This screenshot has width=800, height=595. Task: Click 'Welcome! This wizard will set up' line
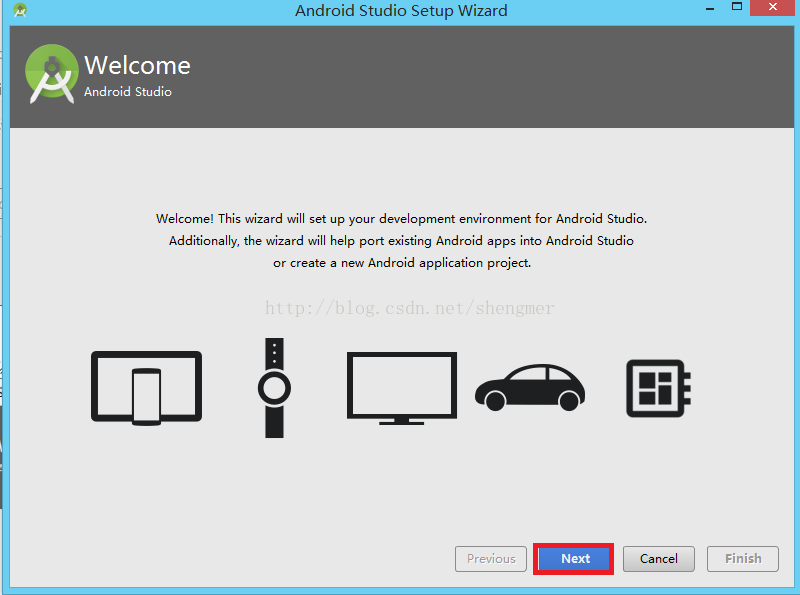tap(402, 219)
